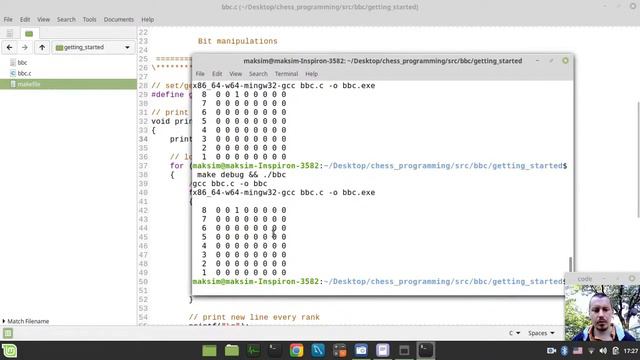Open the terminal Search menu
Viewport: 640px width, 360px height.
(258, 74)
